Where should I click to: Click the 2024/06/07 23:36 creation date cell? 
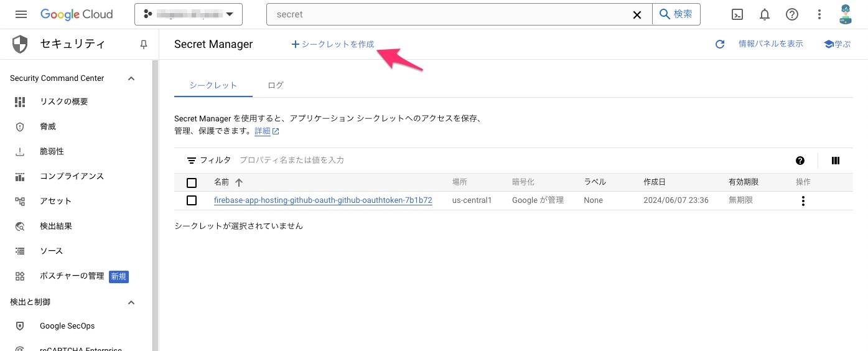click(x=676, y=200)
